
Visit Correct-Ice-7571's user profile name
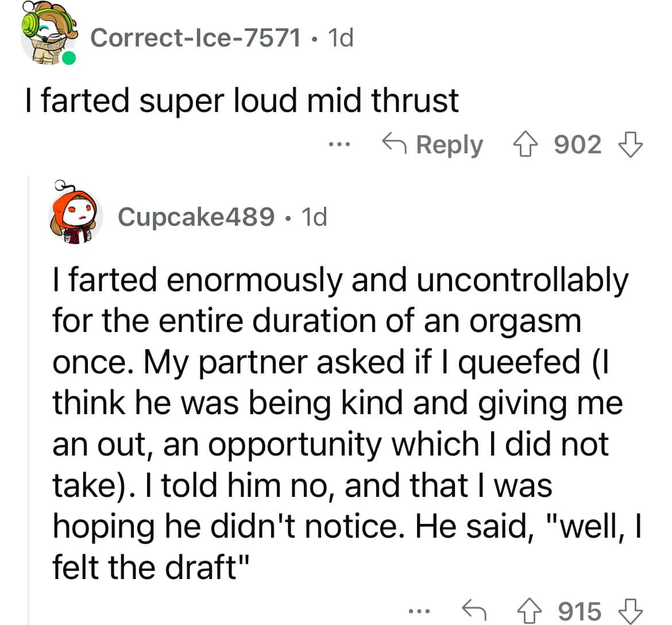(195, 38)
